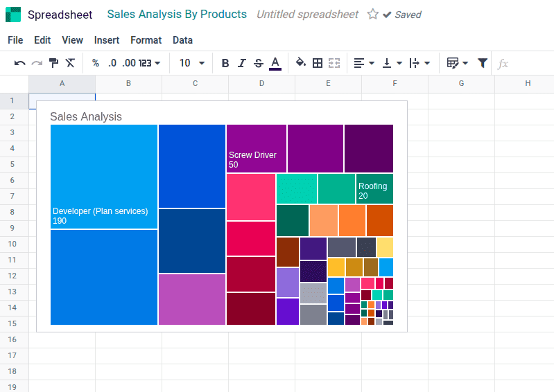This screenshot has width=554, height=392.
Task: Format the selection as percent
Action: pos(95,63)
